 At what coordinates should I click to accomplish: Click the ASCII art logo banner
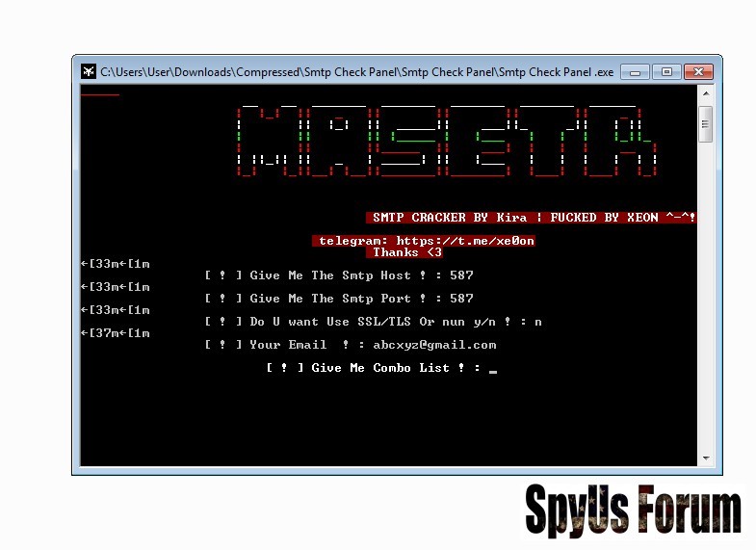click(x=447, y=143)
